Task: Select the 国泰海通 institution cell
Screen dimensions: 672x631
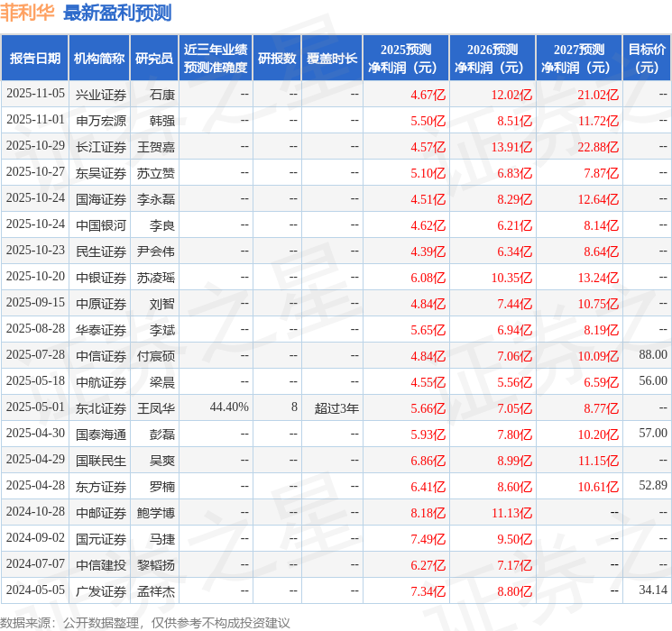Action: (x=101, y=434)
